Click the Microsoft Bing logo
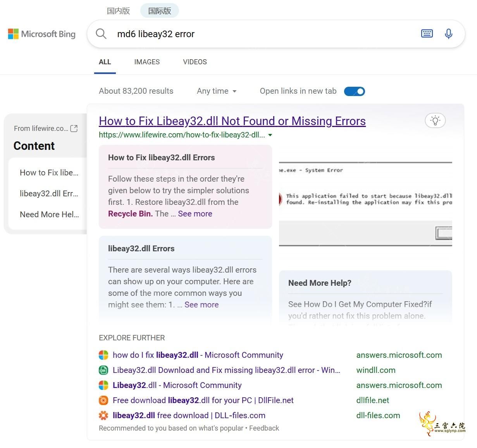The width and height of the screenshot is (477, 448). 42,34
